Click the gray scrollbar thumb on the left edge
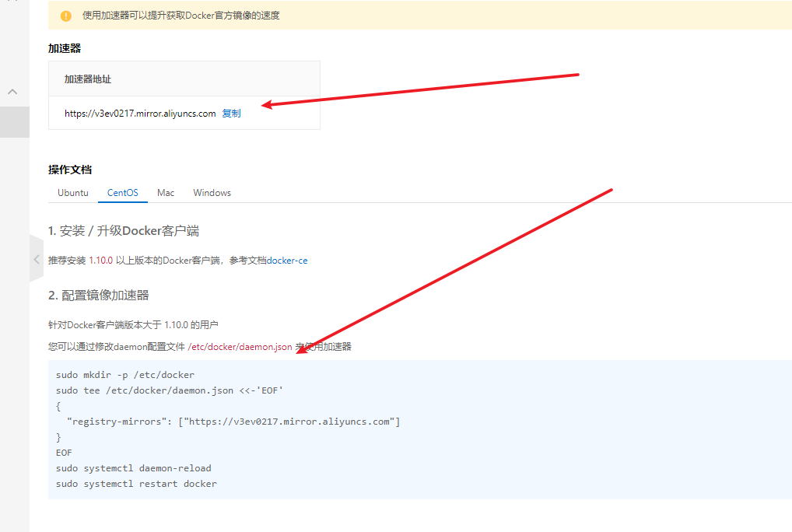Image resolution: width=792 pixels, height=532 pixels. pos(13,122)
